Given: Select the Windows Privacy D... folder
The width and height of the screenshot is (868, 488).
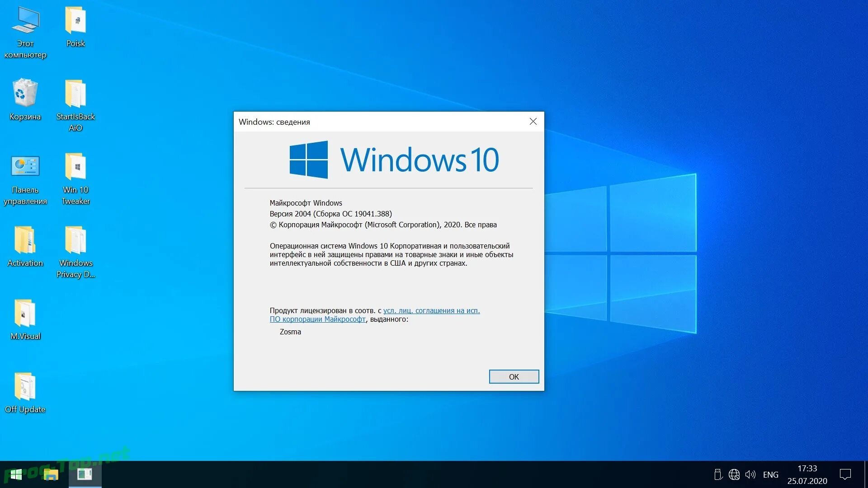Looking at the screenshot, I should 75,240.
